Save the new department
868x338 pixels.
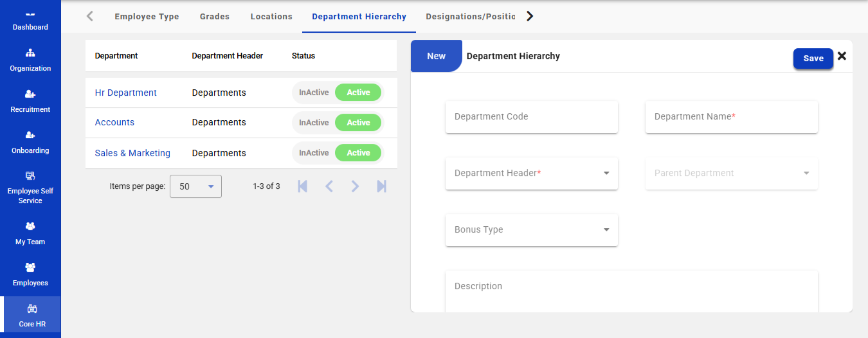[x=813, y=58]
